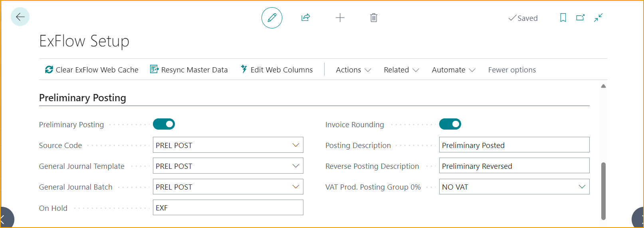Click the collapse page arrows icon
Image resolution: width=644 pixels, height=228 pixels.
(x=598, y=18)
